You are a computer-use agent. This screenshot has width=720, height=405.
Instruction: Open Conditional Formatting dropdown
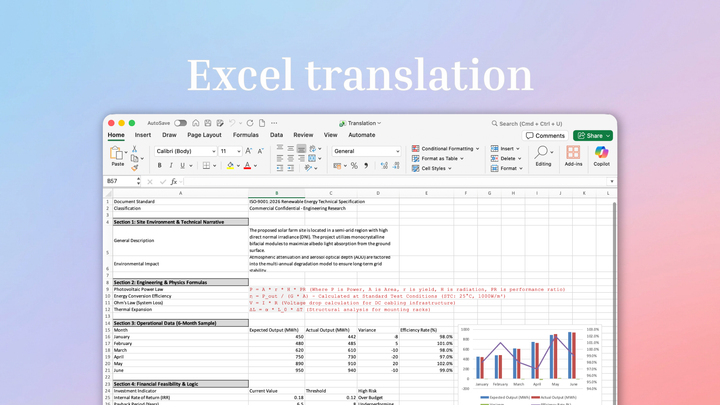point(445,149)
